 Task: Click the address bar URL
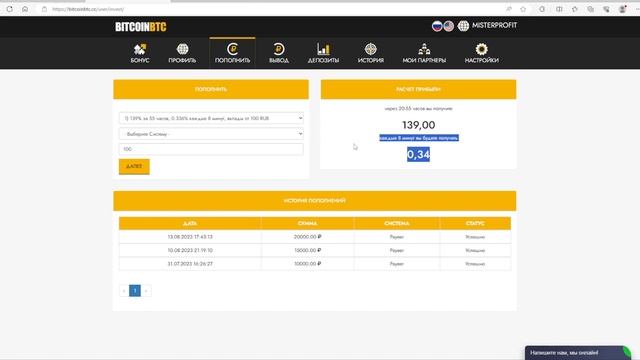click(x=88, y=9)
